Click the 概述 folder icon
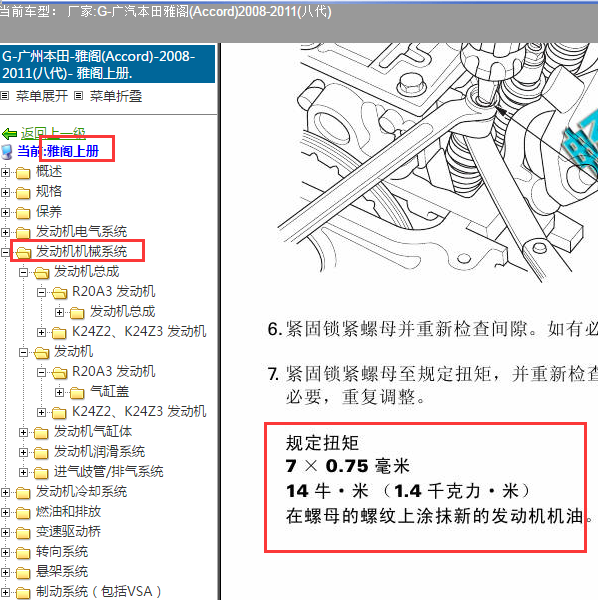 [x=23, y=173]
